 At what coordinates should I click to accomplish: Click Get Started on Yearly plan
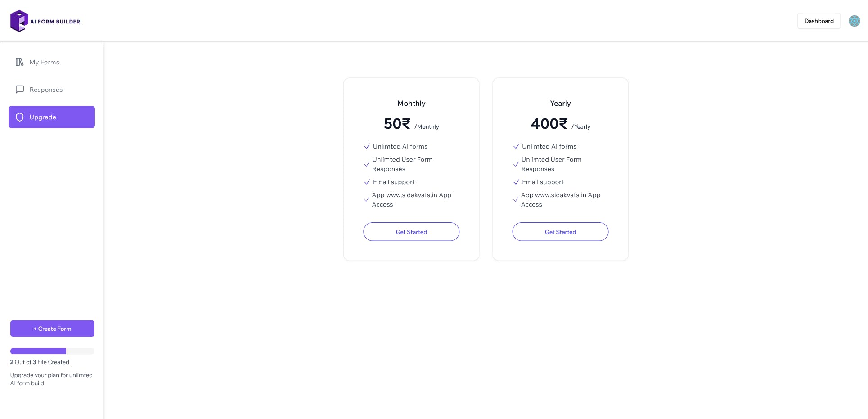click(x=560, y=232)
